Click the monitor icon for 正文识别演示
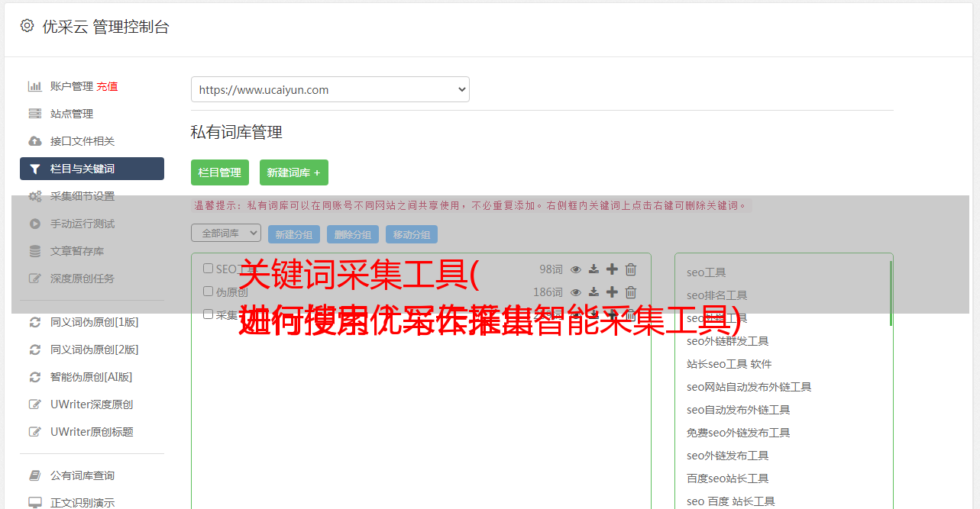The width and height of the screenshot is (980, 509). (35, 503)
